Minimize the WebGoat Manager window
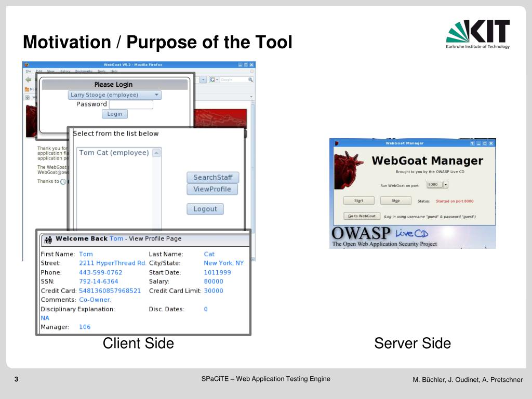Screen dimensions: 532x399 478,143
